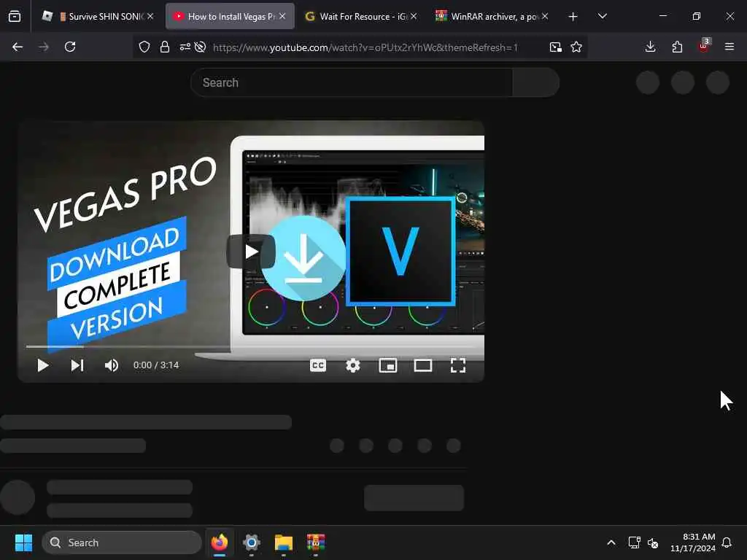Open network status tray icon

634,542
